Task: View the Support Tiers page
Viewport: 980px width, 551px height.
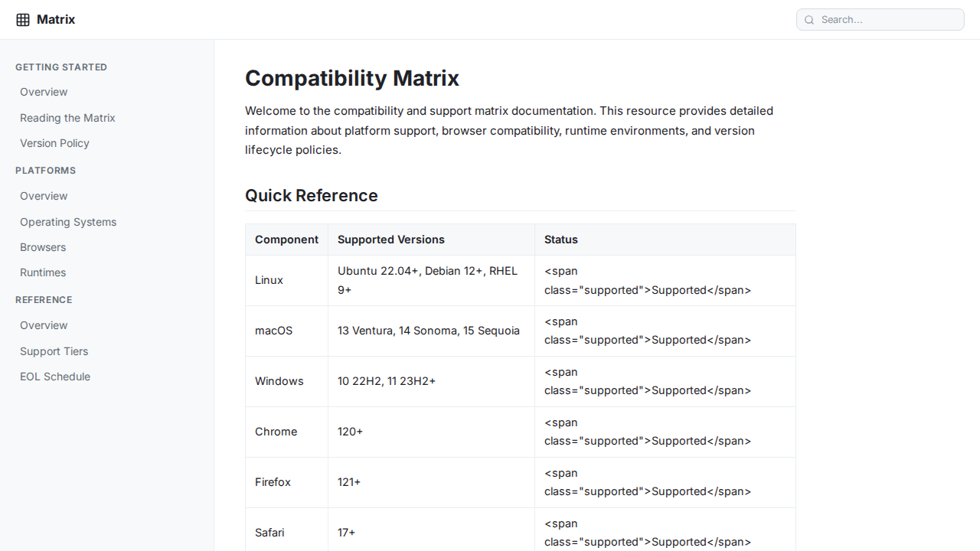Action: [x=54, y=351]
